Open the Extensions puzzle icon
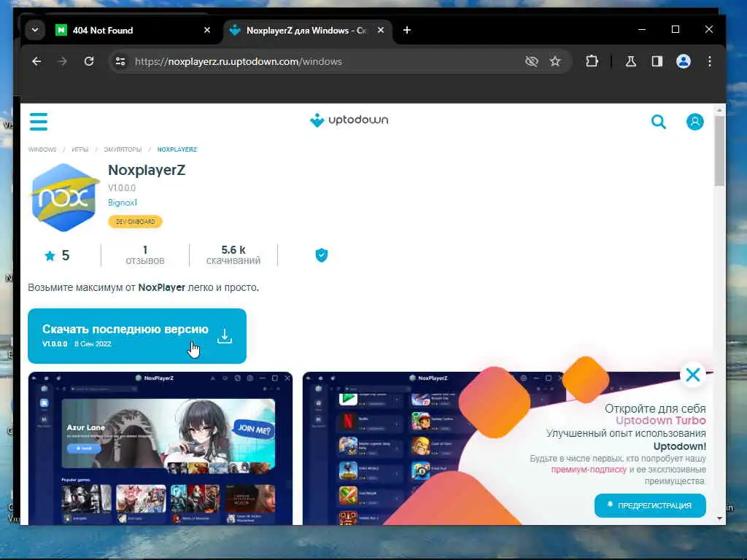The width and height of the screenshot is (747, 560). coord(592,61)
